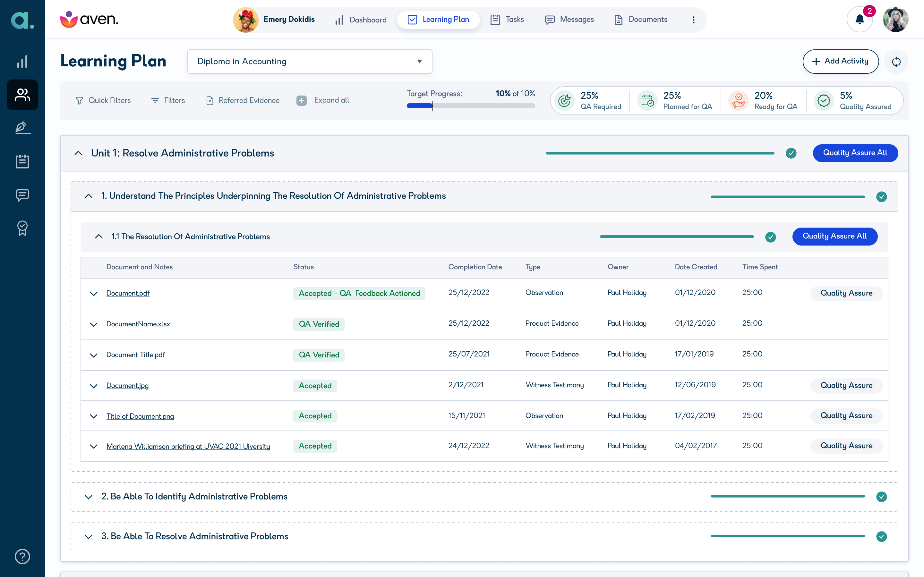Click the Target Progress bar
This screenshot has height=577, width=924.
pyautogui.click(x=471, y=106)
